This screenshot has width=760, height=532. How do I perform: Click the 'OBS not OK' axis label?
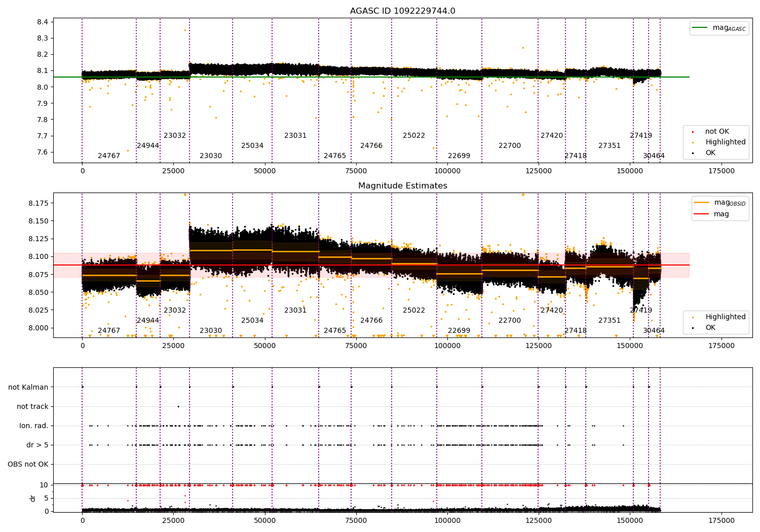click(28, 464)
